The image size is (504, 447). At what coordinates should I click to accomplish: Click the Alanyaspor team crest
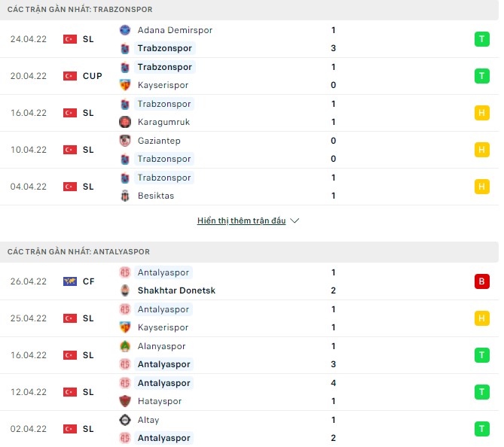point(125,346)
